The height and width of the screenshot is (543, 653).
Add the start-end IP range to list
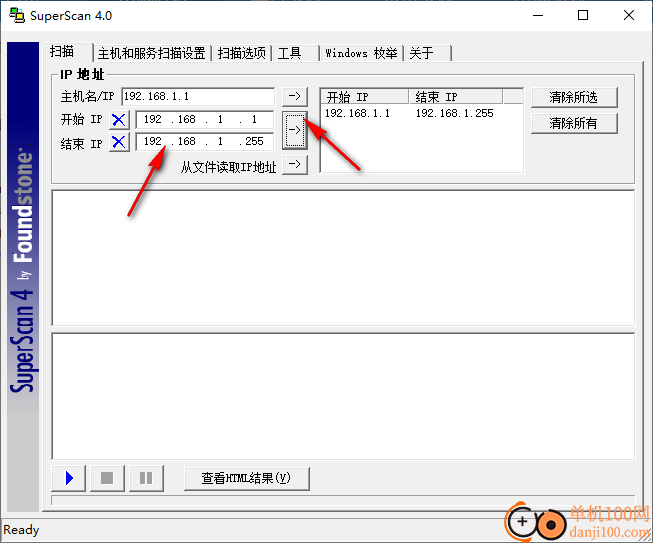tap(295, 130)
